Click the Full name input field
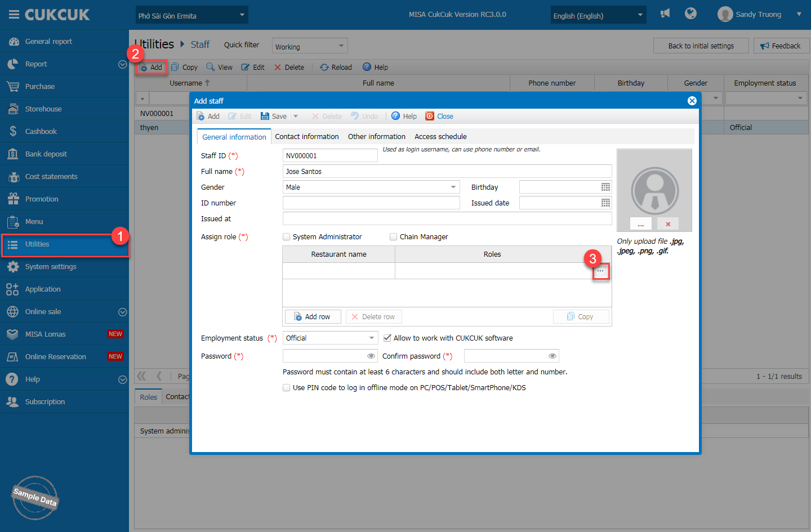 point(447,172)
